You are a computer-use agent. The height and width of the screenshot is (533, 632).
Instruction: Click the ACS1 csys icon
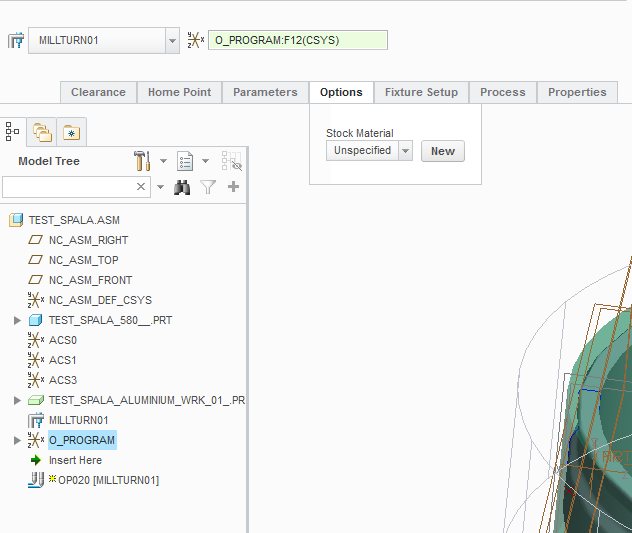tap(36, 360)
